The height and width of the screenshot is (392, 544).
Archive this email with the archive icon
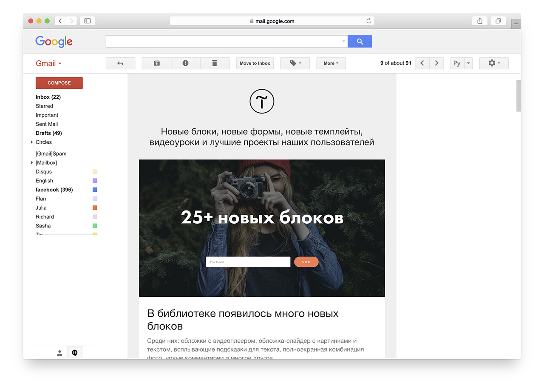pos(156,63)
